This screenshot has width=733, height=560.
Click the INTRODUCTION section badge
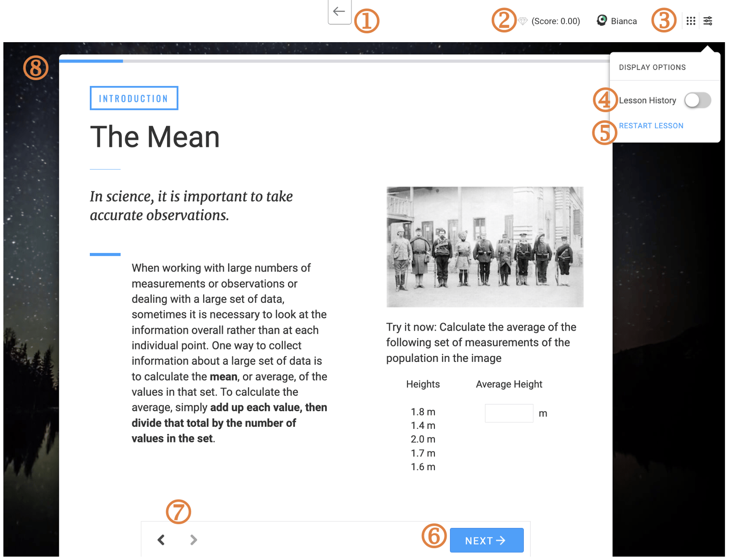coord(133,98)
